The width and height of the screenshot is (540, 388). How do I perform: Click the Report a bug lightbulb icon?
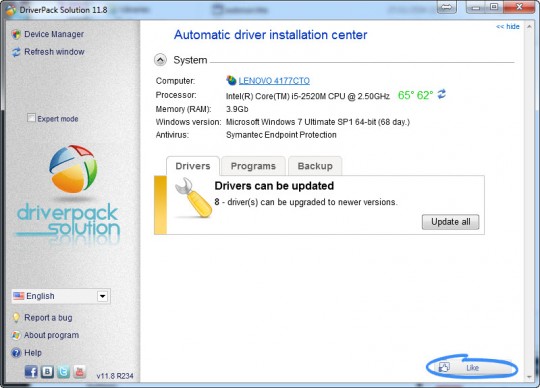pos(16,317)
